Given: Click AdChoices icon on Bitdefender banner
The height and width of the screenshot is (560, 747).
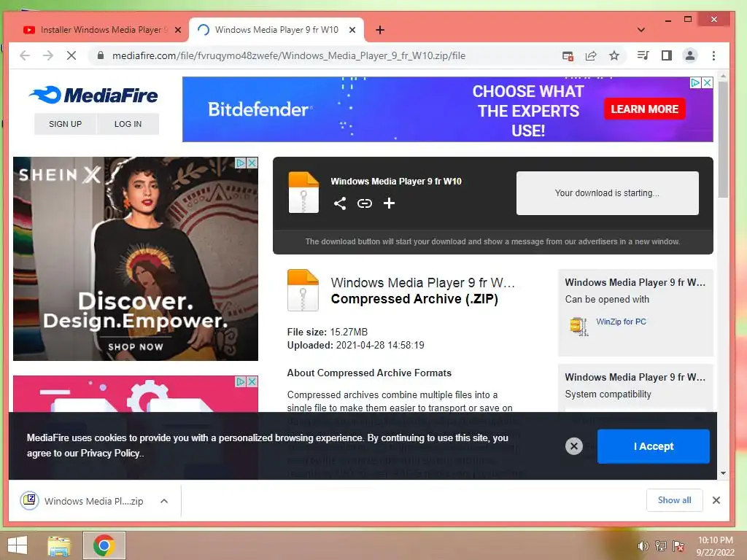Looking at the screenshot, I should [695, 82].
